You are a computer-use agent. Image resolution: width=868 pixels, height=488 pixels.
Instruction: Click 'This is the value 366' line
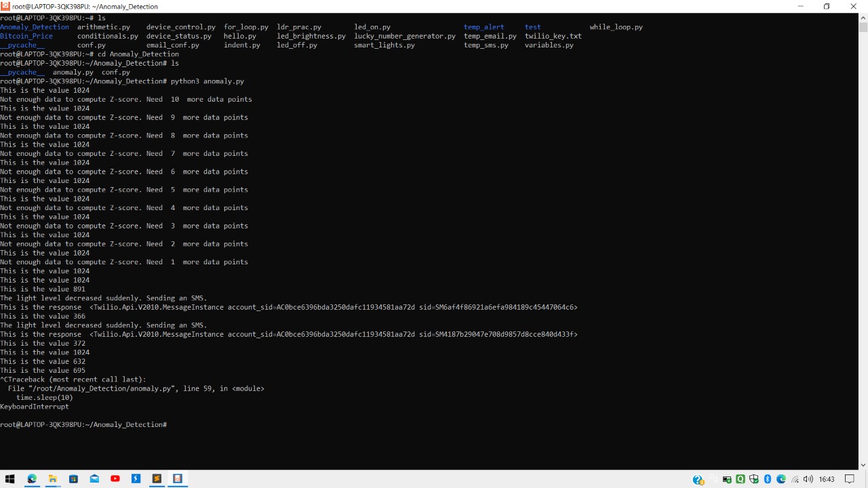pos(43,317)
